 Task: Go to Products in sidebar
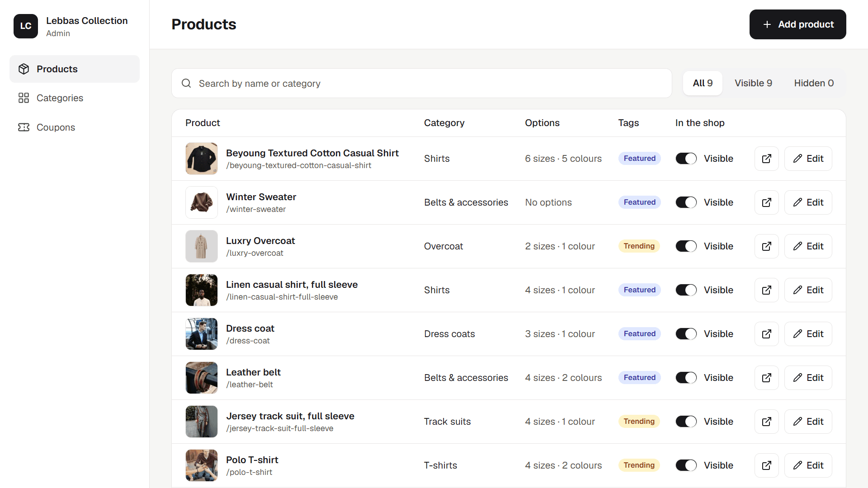[75, 69]
